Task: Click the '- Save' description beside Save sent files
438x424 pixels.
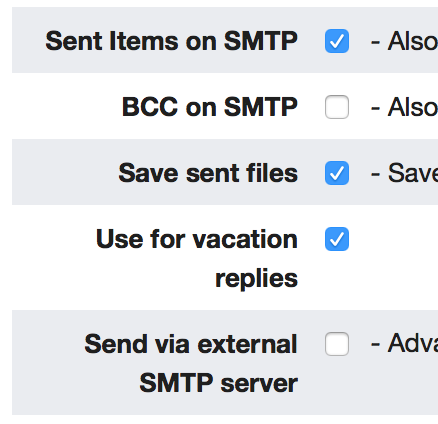Action: click(x=404, y=173)
